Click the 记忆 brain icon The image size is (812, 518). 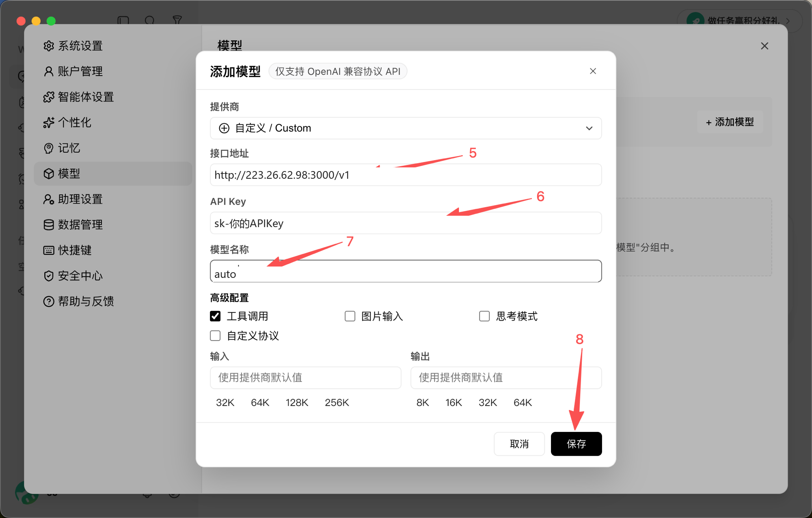click(49, 148)
